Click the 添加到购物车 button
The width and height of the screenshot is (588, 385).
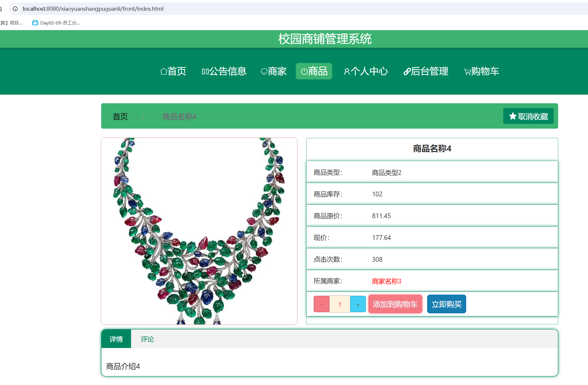395,304
